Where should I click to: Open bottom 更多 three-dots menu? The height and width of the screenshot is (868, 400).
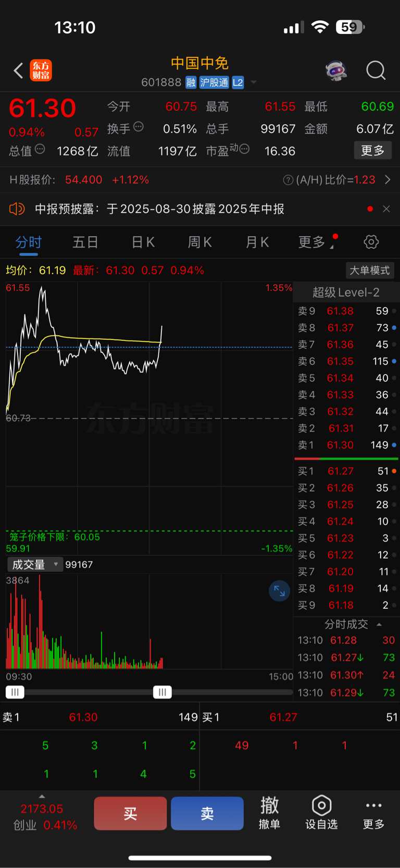[x=373, y=814]
